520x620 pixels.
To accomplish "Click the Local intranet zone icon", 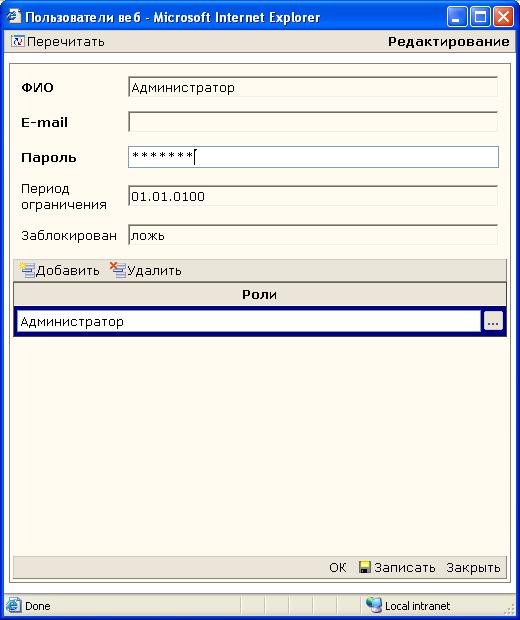I will 373,605.
